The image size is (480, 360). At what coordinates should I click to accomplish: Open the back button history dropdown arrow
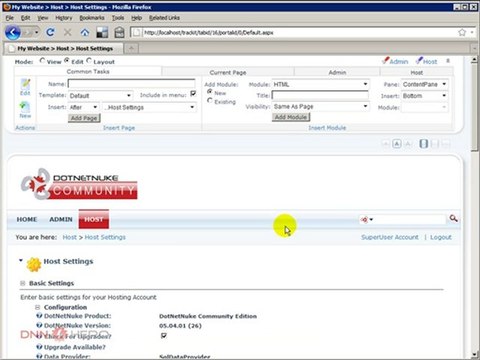(36, 32)
